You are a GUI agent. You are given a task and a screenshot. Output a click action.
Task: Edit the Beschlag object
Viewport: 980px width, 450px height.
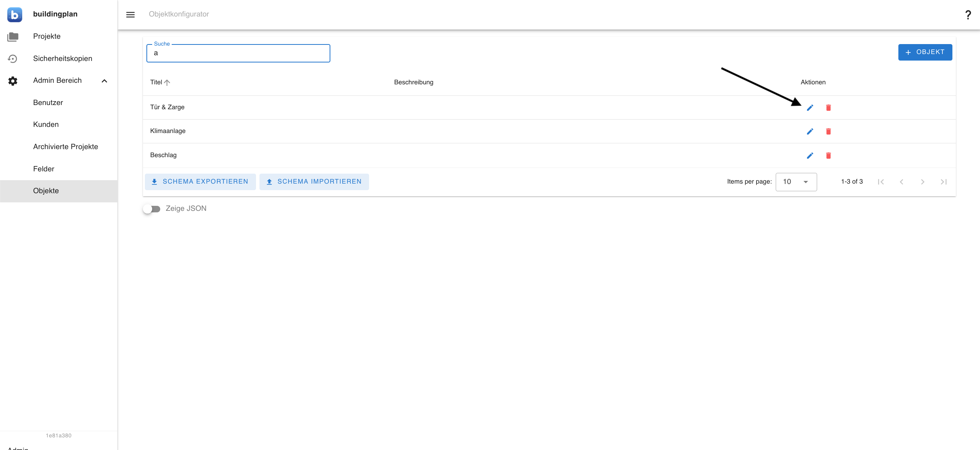tap(810, 156)
